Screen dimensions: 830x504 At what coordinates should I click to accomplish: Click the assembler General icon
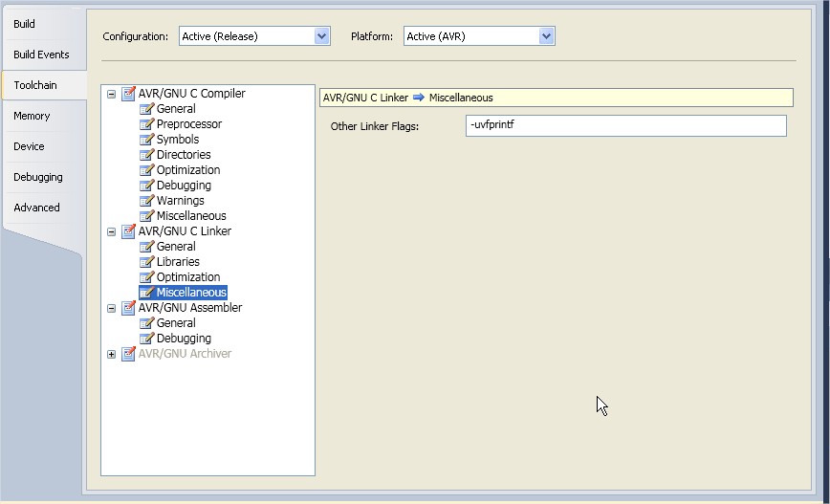146,323
